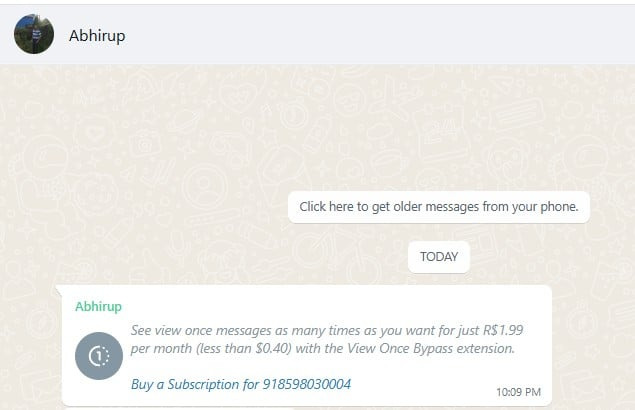Image resolution: width=635 pixels, height=410 pixels.
Task: Select the TODAY date chip
Action: tap(439, 257)
